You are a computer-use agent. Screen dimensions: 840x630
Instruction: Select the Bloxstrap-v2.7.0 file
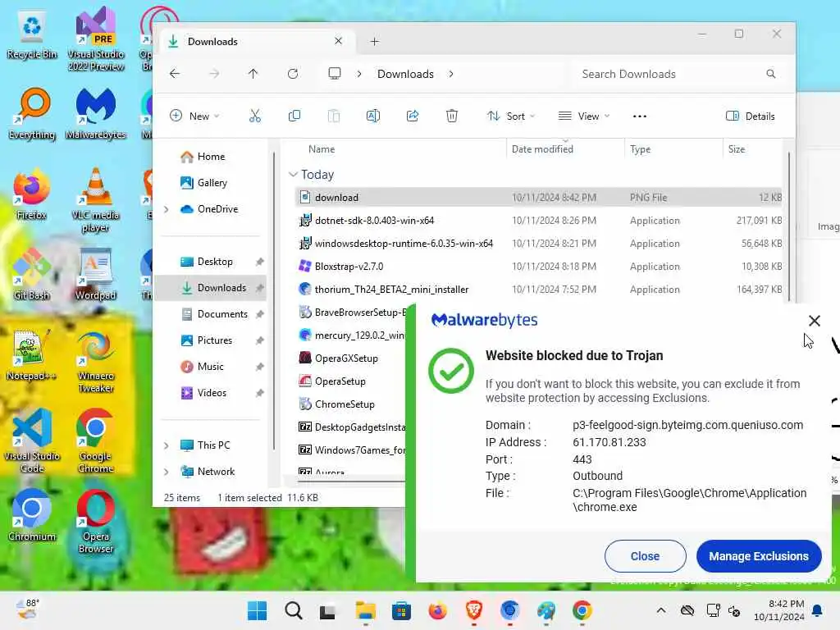538,267
